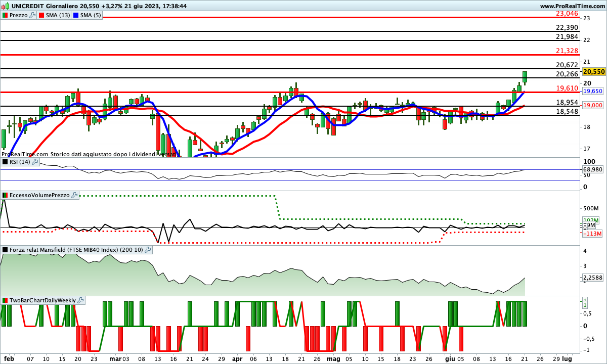Click the black Forza relat Mansfield swatch

pos(5,250)
